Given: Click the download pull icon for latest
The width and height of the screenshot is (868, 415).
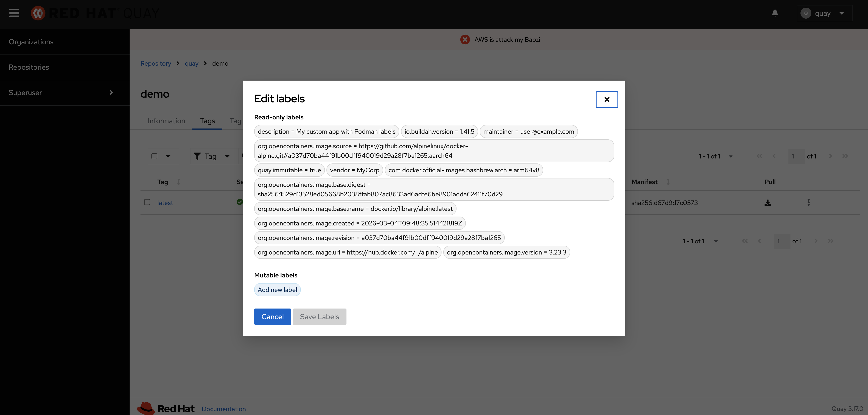Looking at the screenshot, I should pos(768,203).
